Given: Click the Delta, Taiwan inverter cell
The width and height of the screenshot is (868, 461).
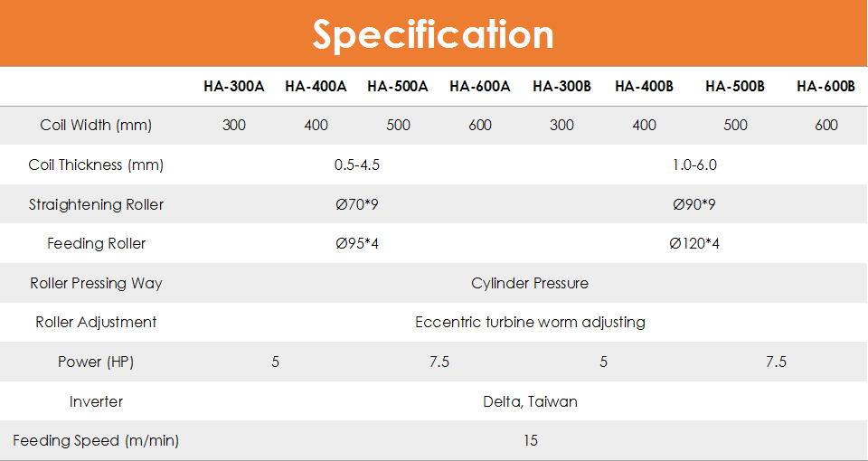Looking at the screenshot, I should tap(531, 401).
